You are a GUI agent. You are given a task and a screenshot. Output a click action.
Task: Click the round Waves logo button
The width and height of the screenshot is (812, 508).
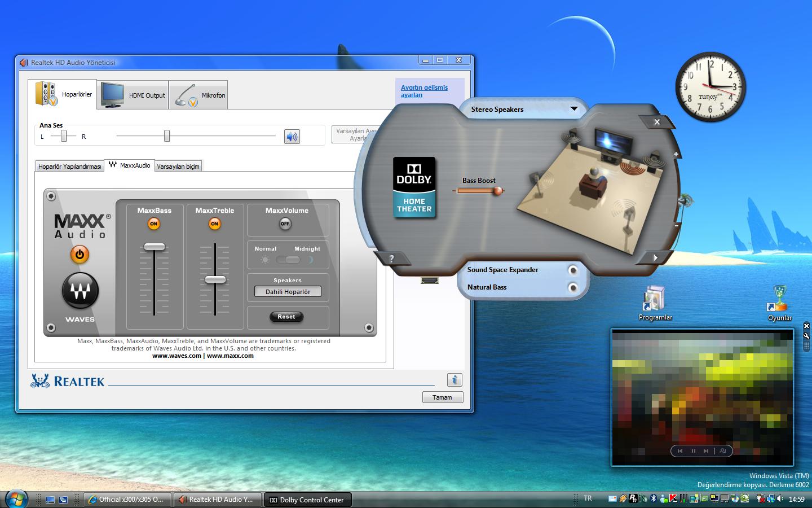[80, 291]
